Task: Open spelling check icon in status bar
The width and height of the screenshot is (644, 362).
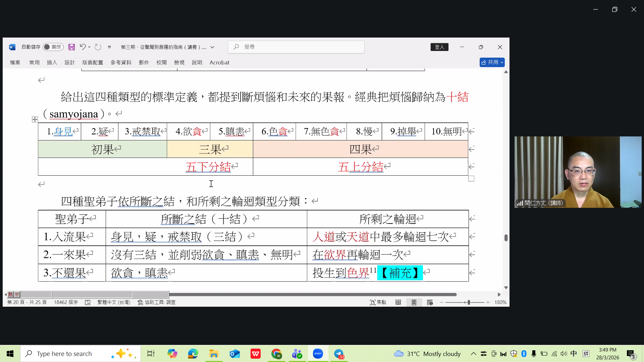Action: (x=88, y=302)
